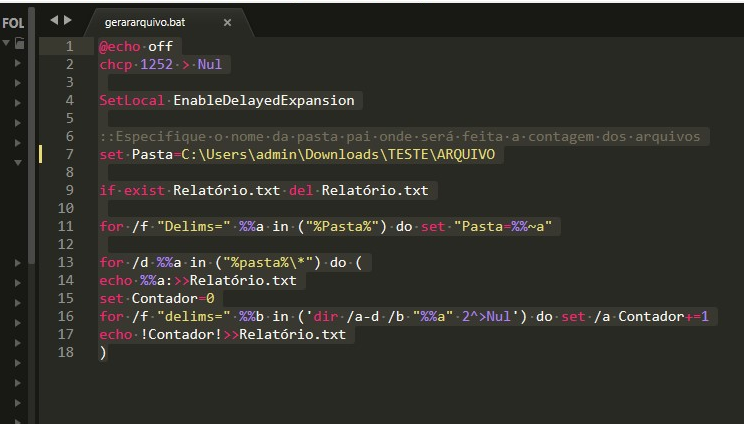This screenshot has height=424, width=744.
Task: Collapse the expanded subfolder arrow beside line 7
Action: [x=18, y=163]
